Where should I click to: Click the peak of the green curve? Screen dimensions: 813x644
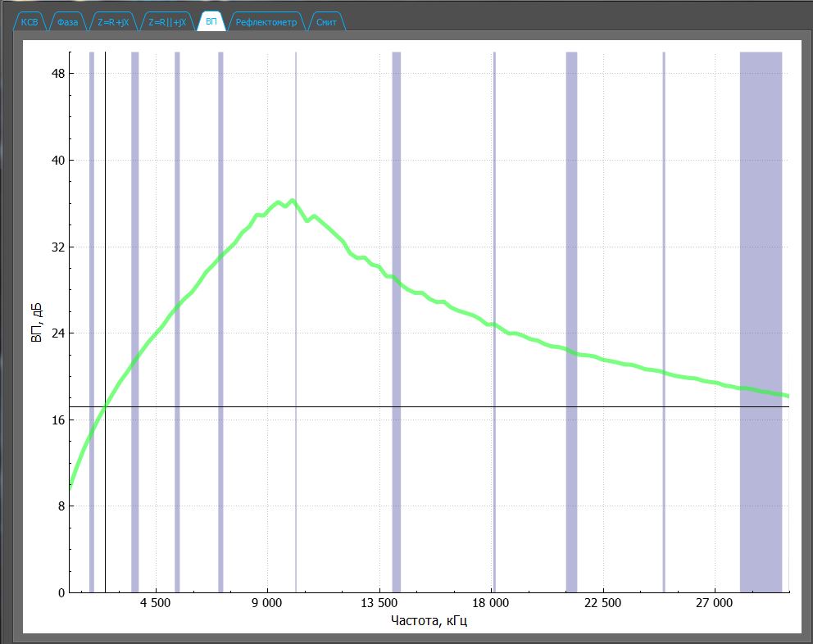pyautogui.click(x=292, y=201)
